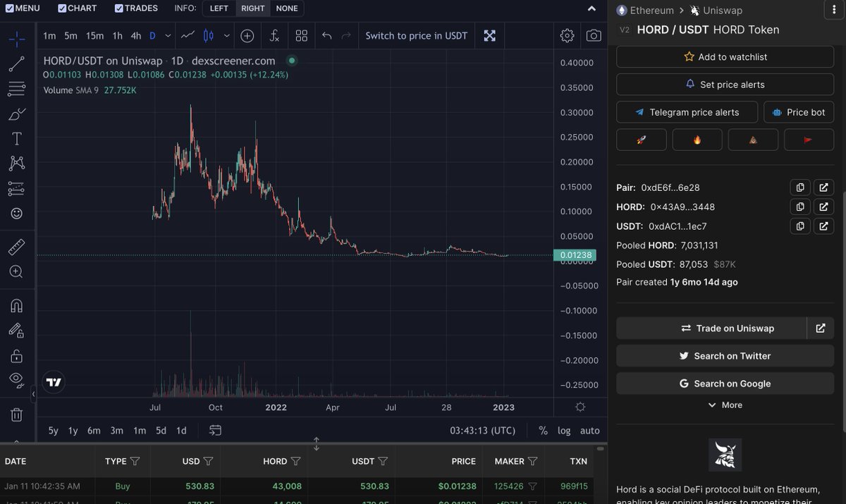Click Trade on Uniswap

[711, 328]
